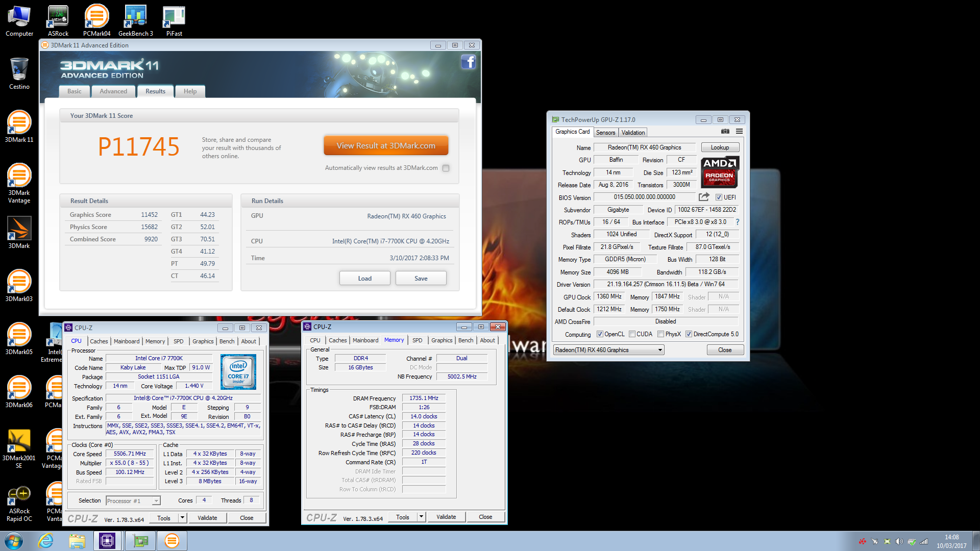Click the P11745 score text

[139, 147]
